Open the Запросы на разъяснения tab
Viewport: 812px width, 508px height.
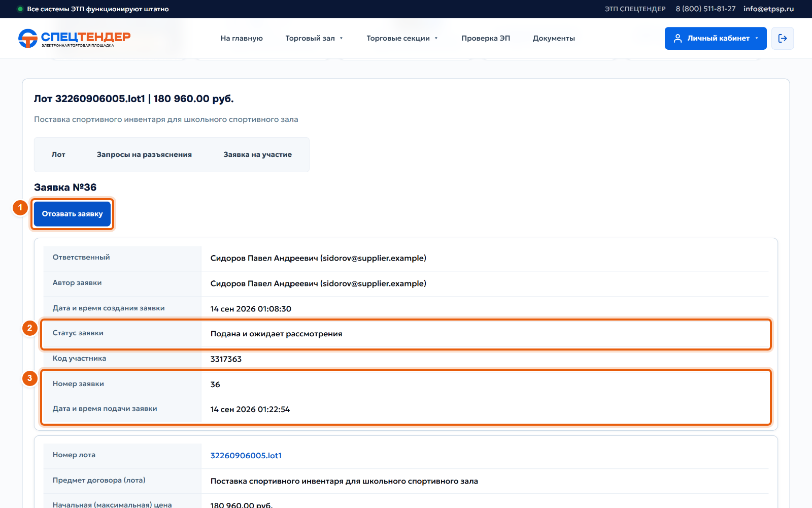(144, 154)
